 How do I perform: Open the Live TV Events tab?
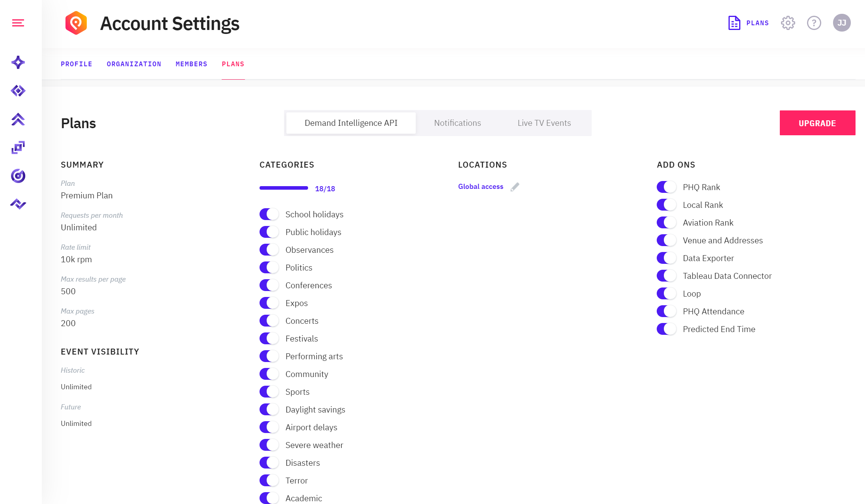click(x=544, y=123)
